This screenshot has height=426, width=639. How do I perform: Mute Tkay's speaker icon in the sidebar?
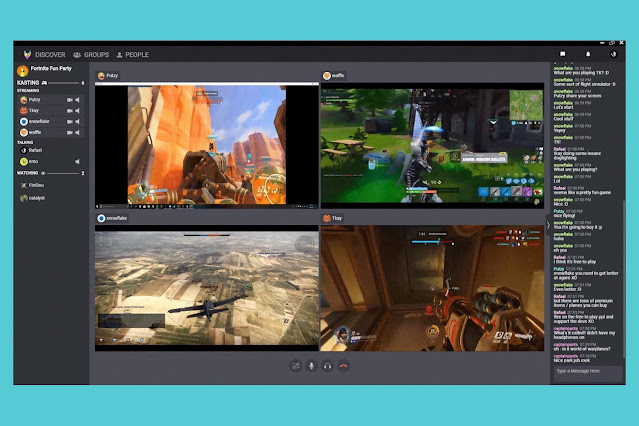(x=77, y=110)
